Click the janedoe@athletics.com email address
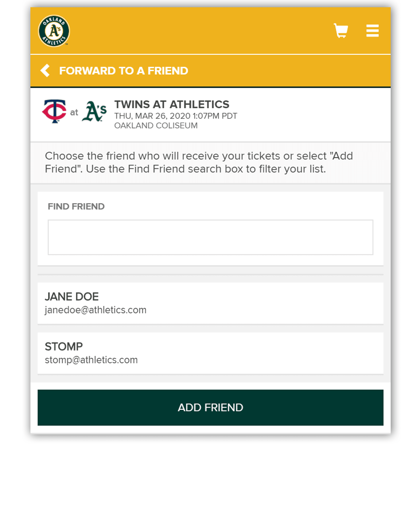The image size is (420, 525). pyautogui.click(x=95, y=310)
